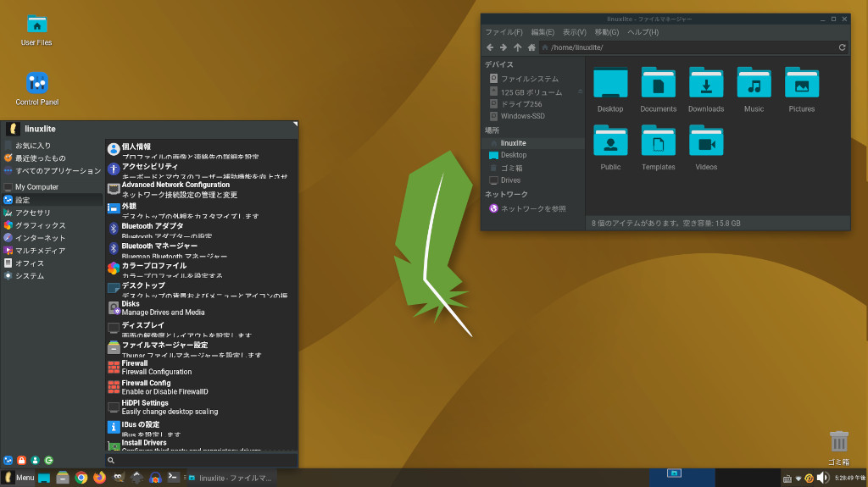Click the Menu button on the taskbar

(x=19, y=478)
